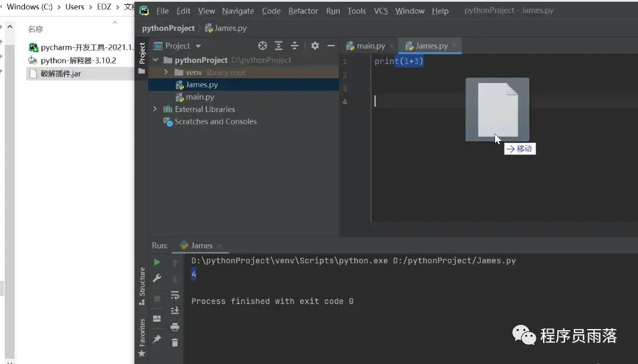Open the Tools menu
The image size is (638, 364).
click(357, 11)
